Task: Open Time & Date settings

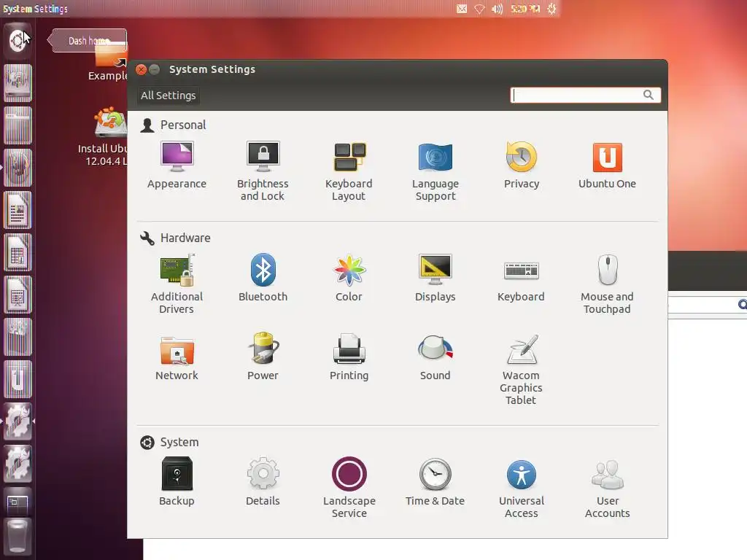Action: [435, 482]
